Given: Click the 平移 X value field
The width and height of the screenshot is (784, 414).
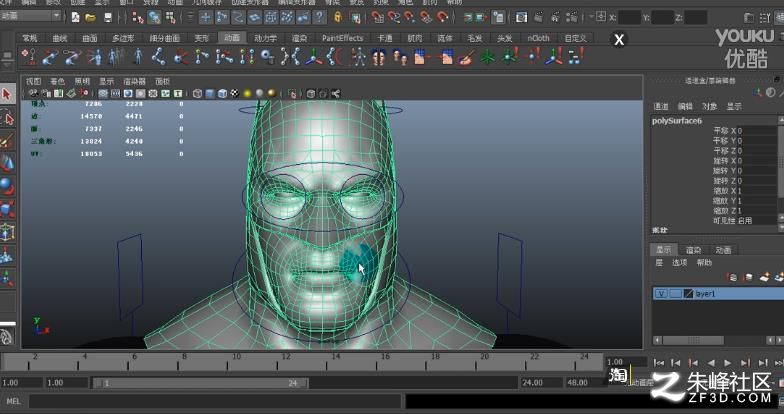Looking at the screenshot, I should tap(756, 130).
